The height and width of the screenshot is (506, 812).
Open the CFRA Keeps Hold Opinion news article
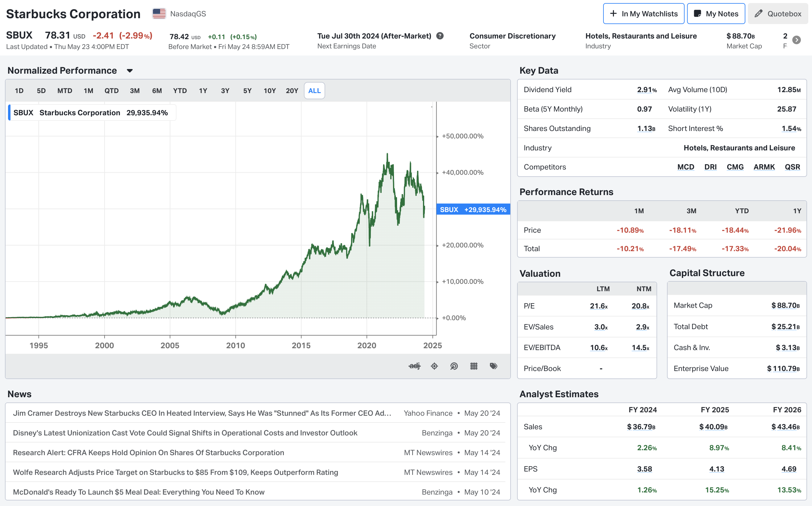coord(148,452)
